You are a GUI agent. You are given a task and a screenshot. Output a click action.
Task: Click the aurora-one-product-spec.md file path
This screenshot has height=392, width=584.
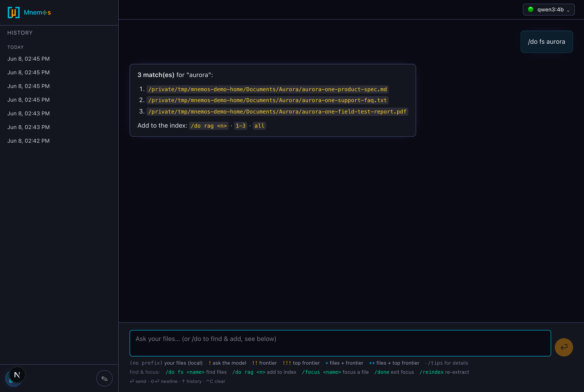[x=268, y=89]
